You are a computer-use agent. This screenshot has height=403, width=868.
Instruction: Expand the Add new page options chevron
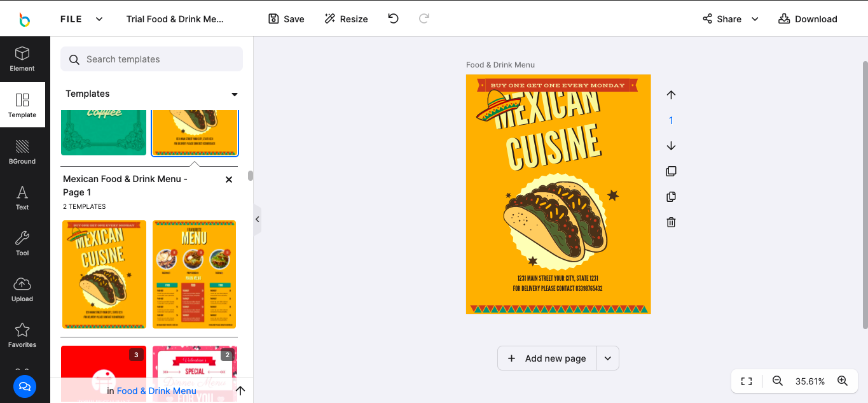(x=607, y=358)
